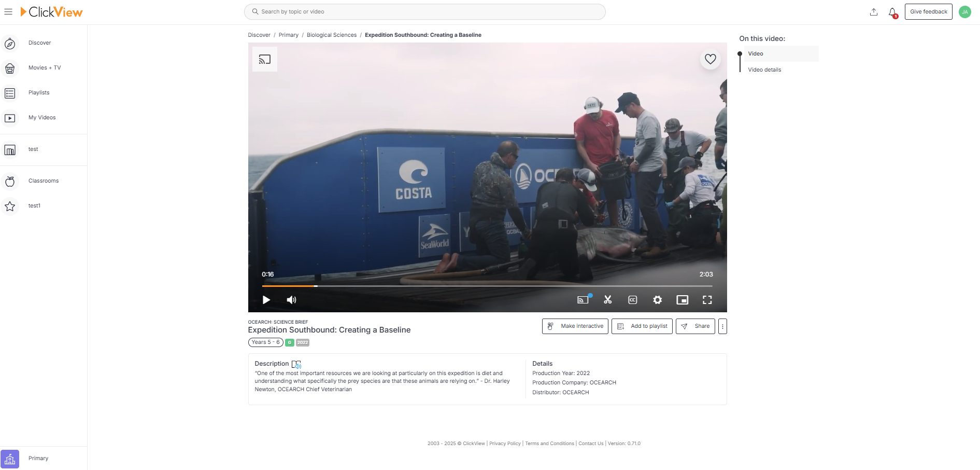The image size is (980, 470).
Task: Open the notifications bell
Action: [892, 12]
